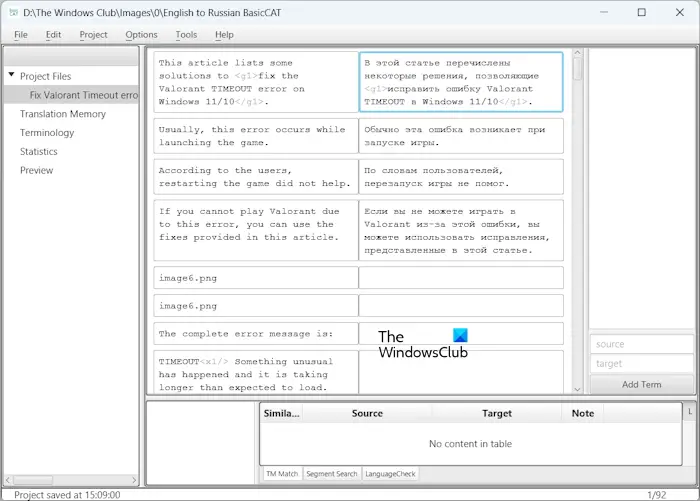Minimize the BasicCAT window
Viewport: 700px width, 501px height.
click(x=604, y=13)
